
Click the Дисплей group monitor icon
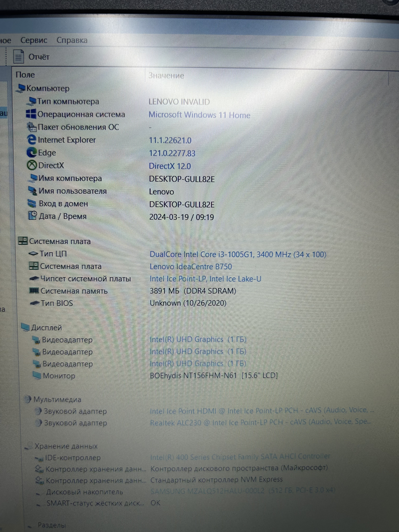click(25, 327)
